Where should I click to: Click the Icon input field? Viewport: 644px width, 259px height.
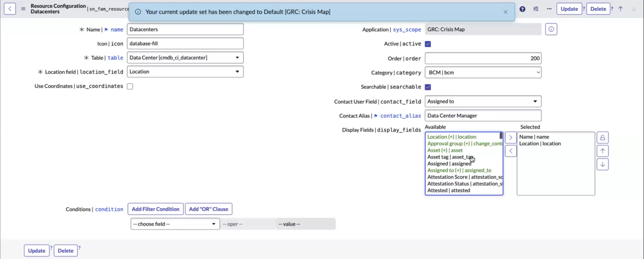(185, 43)
